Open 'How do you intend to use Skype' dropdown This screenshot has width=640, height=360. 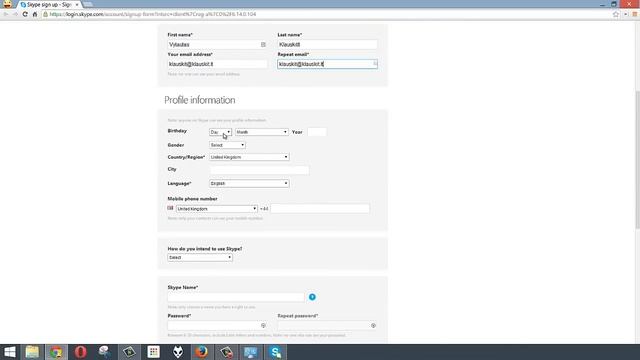pyautogui.click(x=200, y=258)
